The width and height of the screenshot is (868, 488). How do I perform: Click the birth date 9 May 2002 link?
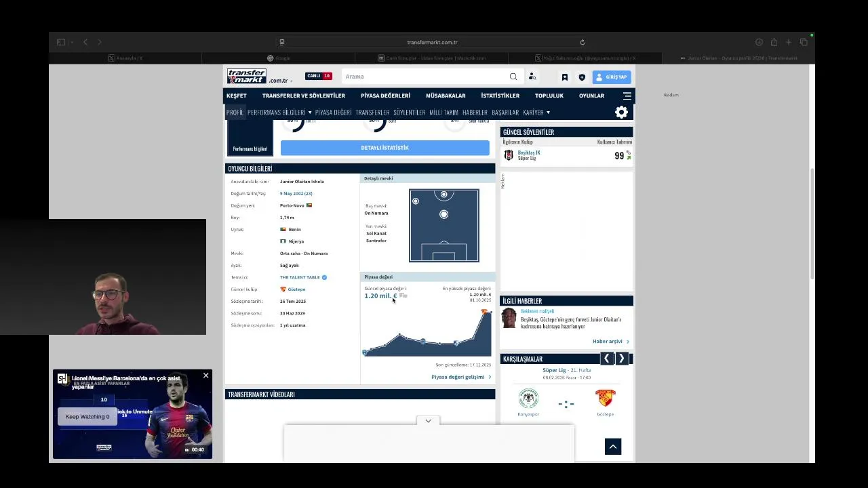(x=296, y=194)
